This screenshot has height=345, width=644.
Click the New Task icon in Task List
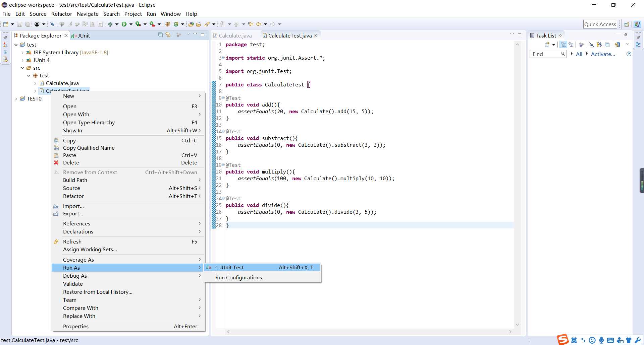pos(547,45)
